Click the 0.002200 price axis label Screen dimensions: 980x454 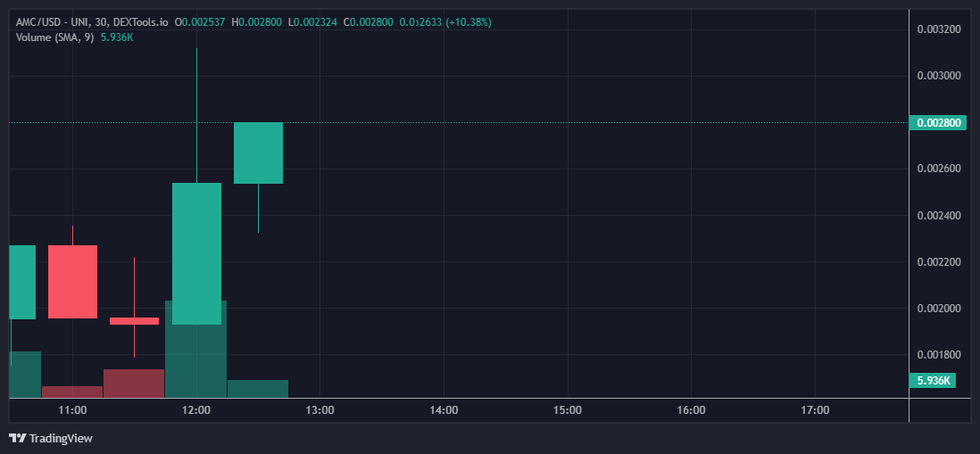pos(938,261)
